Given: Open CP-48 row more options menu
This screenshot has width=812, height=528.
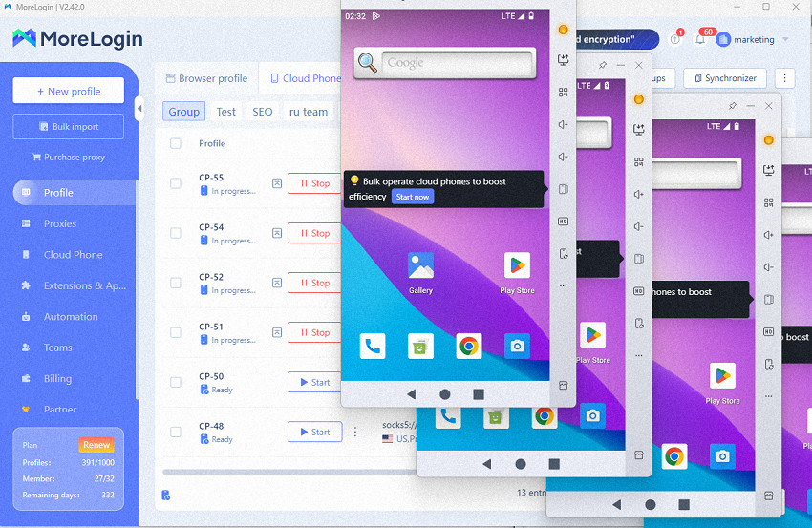Looking at the screenshot, I should [355, 432].
